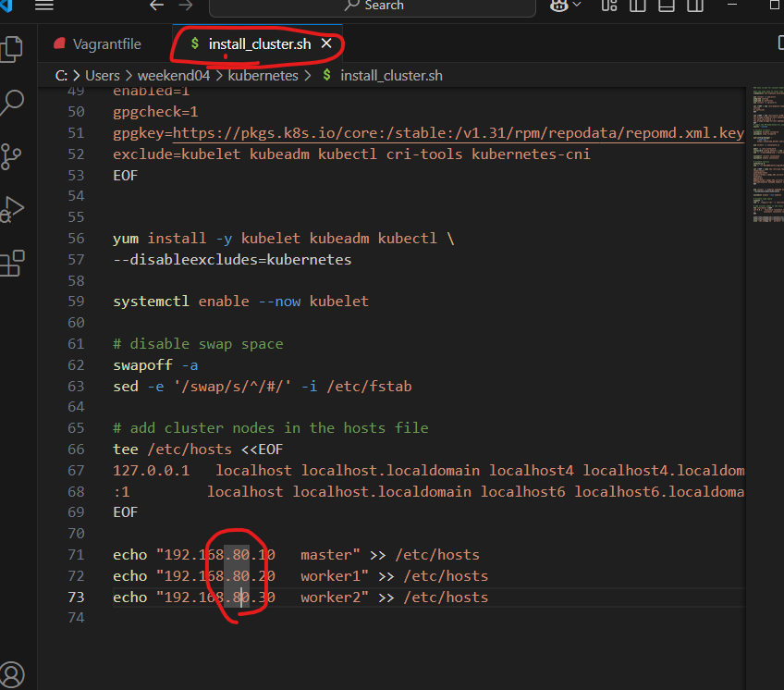Open the C: breadcrumb
784x690 pixels.
tap(61, 76)
